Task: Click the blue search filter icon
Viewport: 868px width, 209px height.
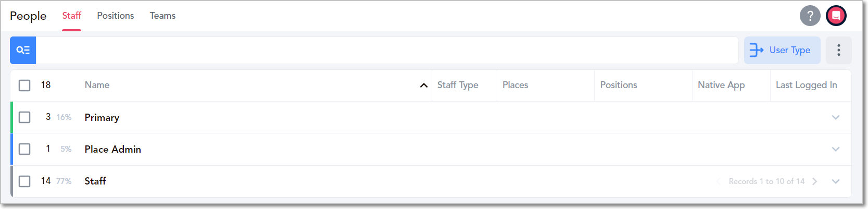Action: [x=23, y=50]
